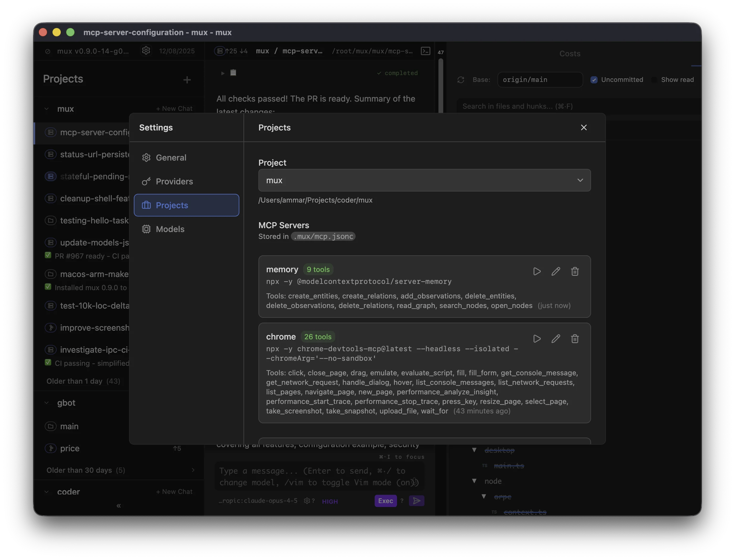Viewport: 735px width, 560px height.
Task: Open testing-hello-task workspace
Action: coord(82,220)
